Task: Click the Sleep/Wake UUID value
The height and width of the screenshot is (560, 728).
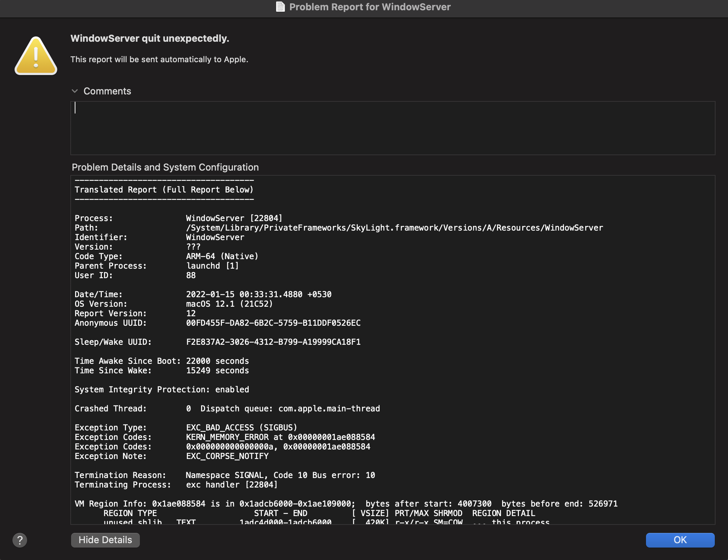Action: click(x=273, y=342)
